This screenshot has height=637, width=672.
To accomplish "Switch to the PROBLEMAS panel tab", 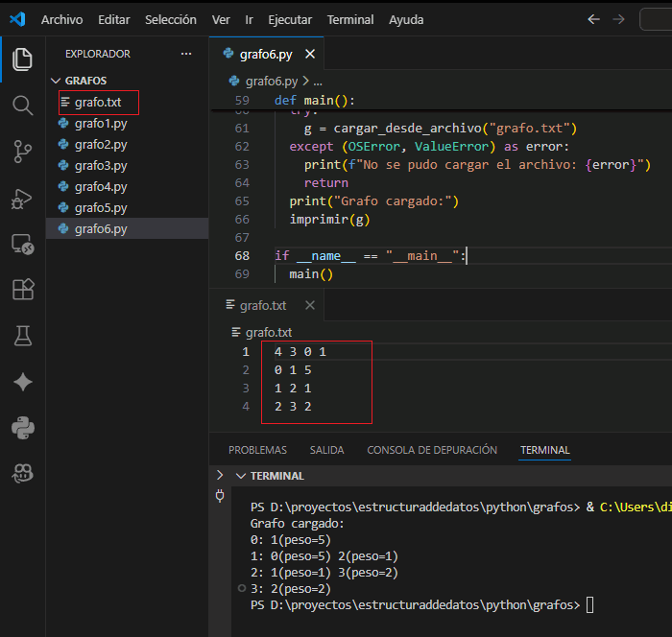I will [257, 450].
